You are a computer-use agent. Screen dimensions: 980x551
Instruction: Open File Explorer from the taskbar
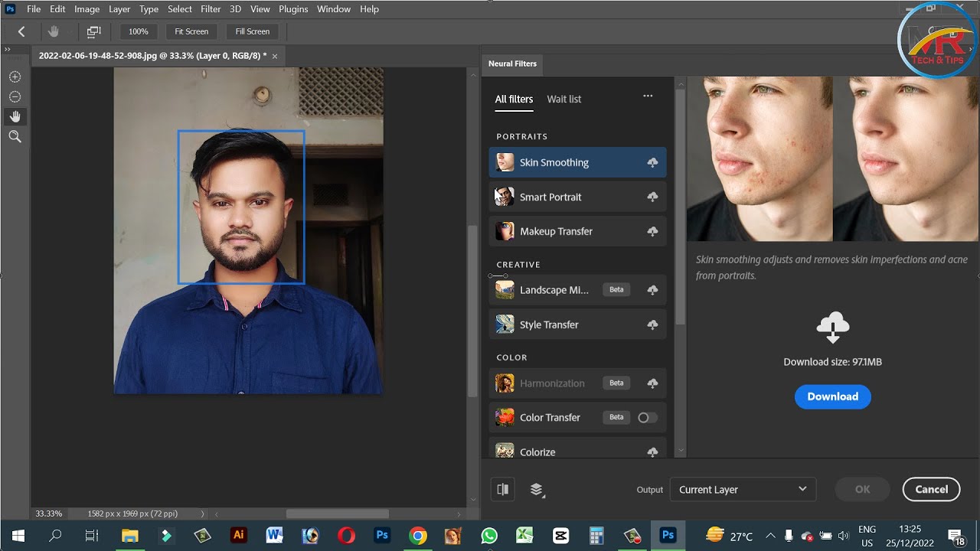[129, 536]
